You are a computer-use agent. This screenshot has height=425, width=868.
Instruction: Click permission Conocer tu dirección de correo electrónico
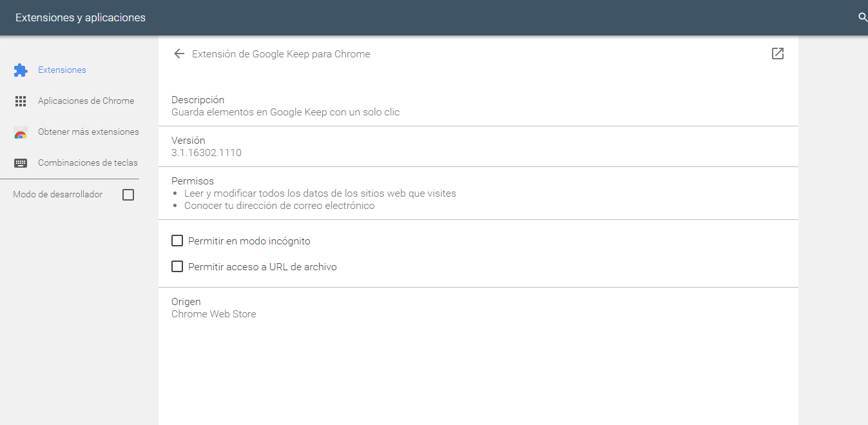coord(279,206)
